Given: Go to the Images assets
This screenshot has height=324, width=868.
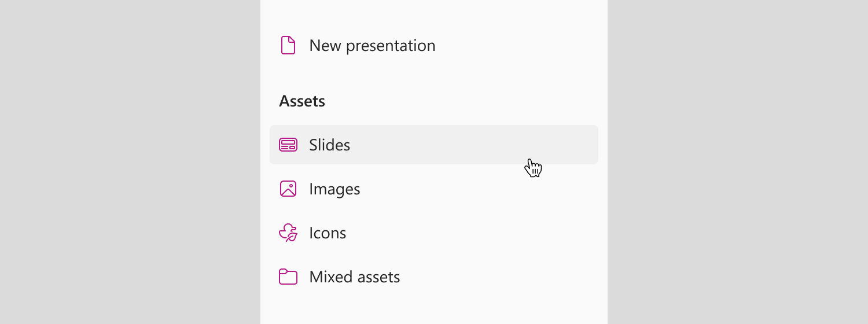Looking at the screenshot, I should click(x=434, y=189).
